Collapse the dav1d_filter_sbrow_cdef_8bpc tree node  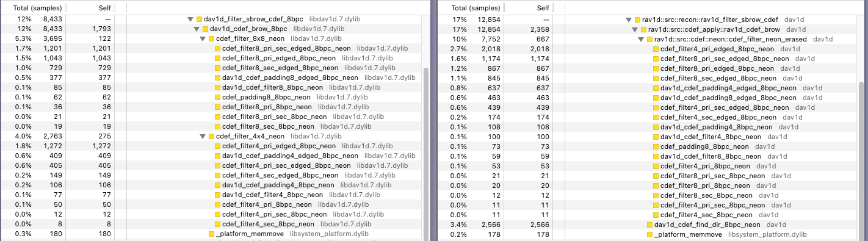point(191,20)
